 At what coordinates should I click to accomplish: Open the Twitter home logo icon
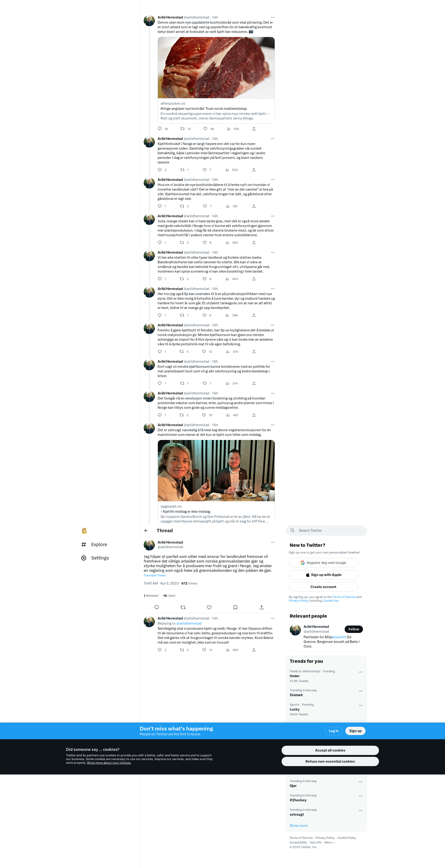84,531
